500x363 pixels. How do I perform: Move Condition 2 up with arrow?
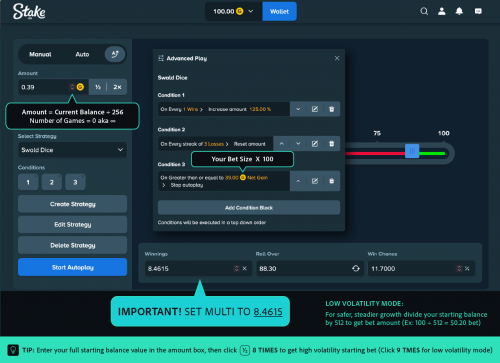click(x=282, y=144)
